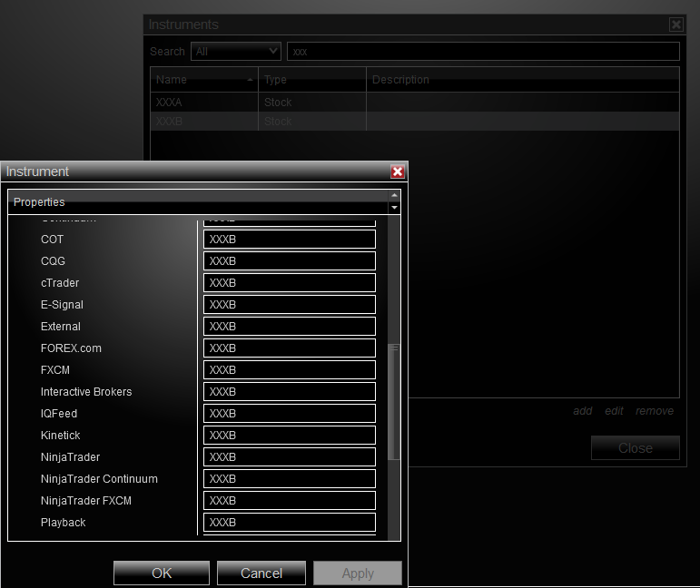This screenshot has width=700, height=588.
Task: Click the add link in Instruments window
Action: (583, 411)
